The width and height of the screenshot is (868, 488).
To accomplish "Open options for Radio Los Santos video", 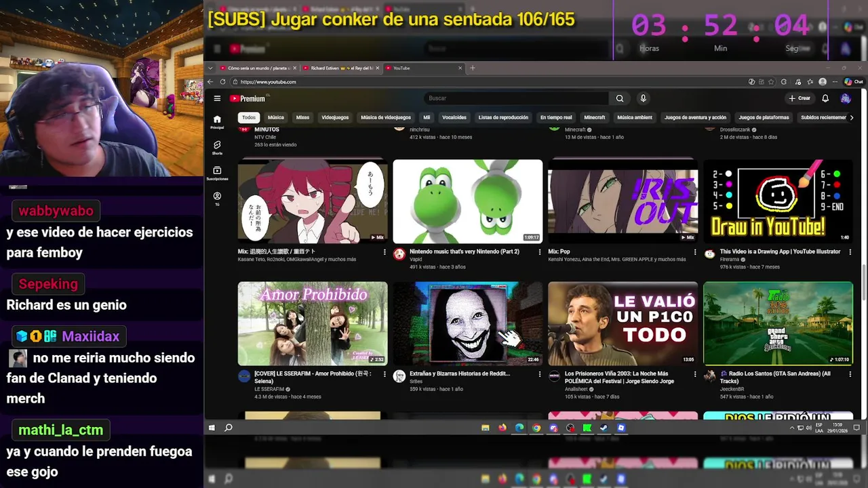I will pyautogui.click(x=850, y=374).
